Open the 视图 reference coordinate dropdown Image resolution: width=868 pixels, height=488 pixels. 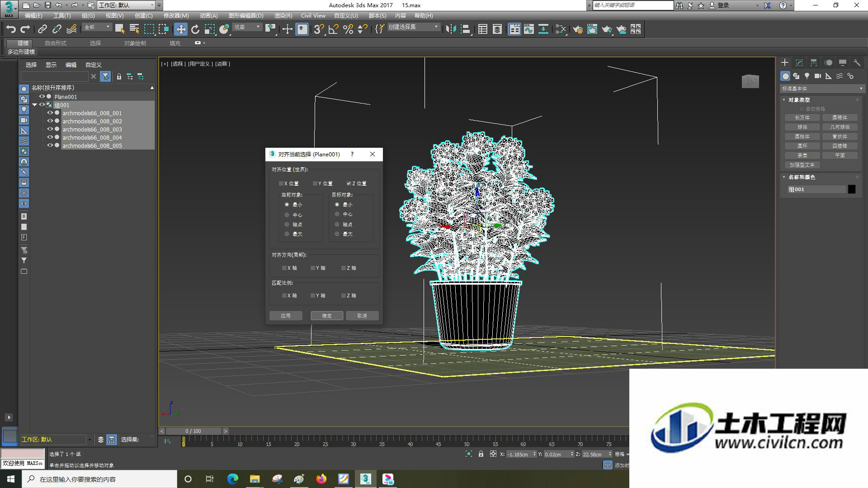click(247, 27)
